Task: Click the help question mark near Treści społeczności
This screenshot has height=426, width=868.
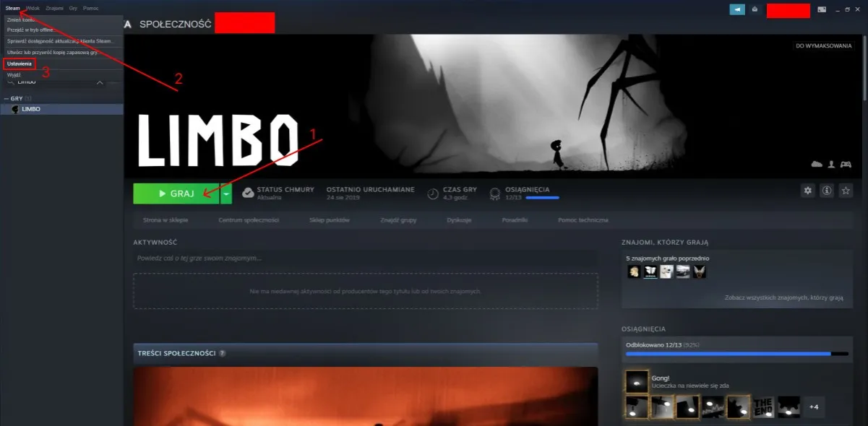Action: pyautogui.click(x=222, y=353)
